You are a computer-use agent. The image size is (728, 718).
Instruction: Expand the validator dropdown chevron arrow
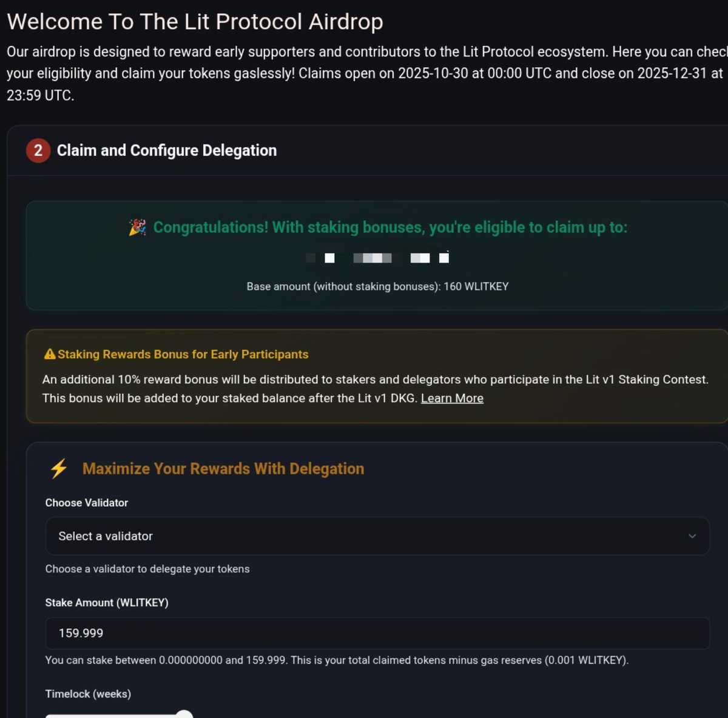[692, 536]
